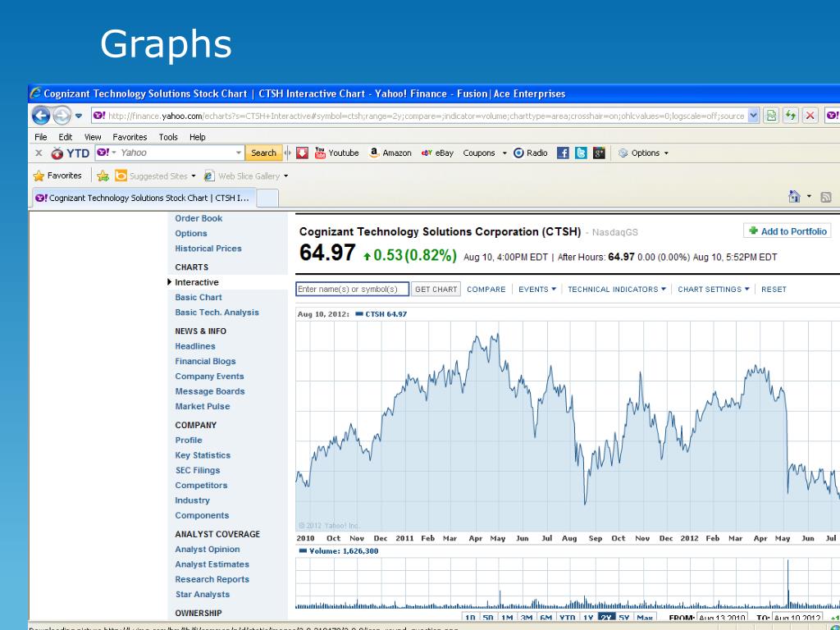Open the Key Statistics link

coord(203,455)
